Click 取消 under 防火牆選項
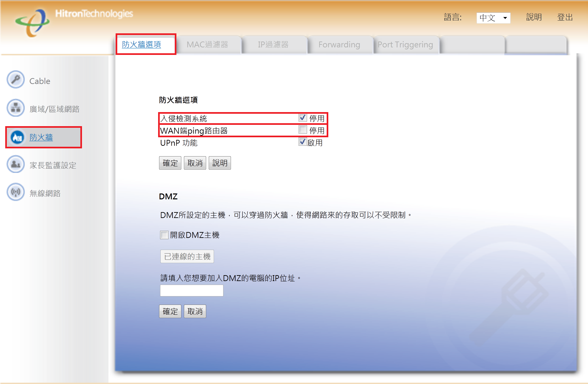This screenshot has width=588, height=384. 195,163
